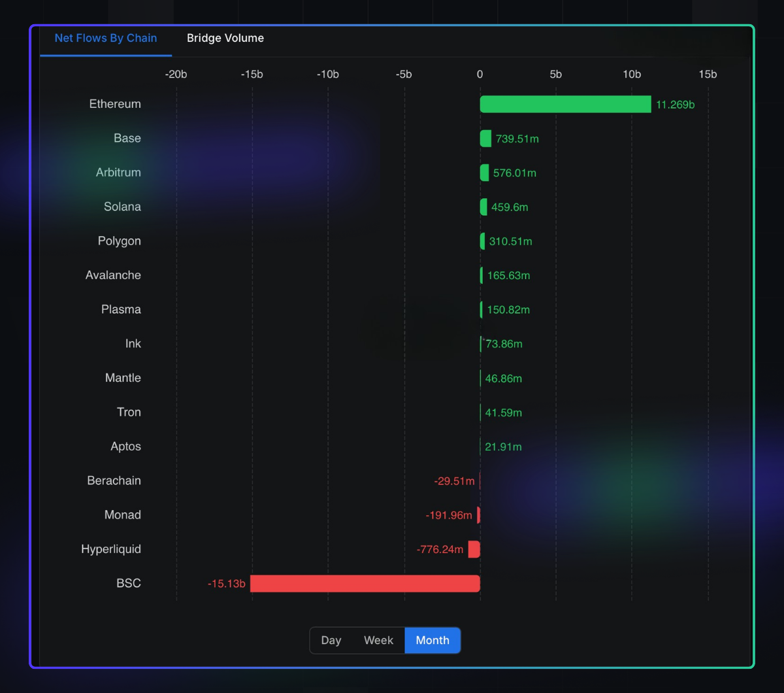Viewport: 784px width, 693px height.
Task: Click the Ink chain label
Action: click(x=133, y=344)
